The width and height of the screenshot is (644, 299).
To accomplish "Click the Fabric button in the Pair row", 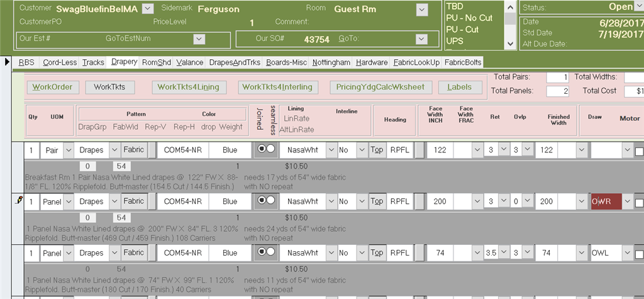I will click(x=134, y=150).
